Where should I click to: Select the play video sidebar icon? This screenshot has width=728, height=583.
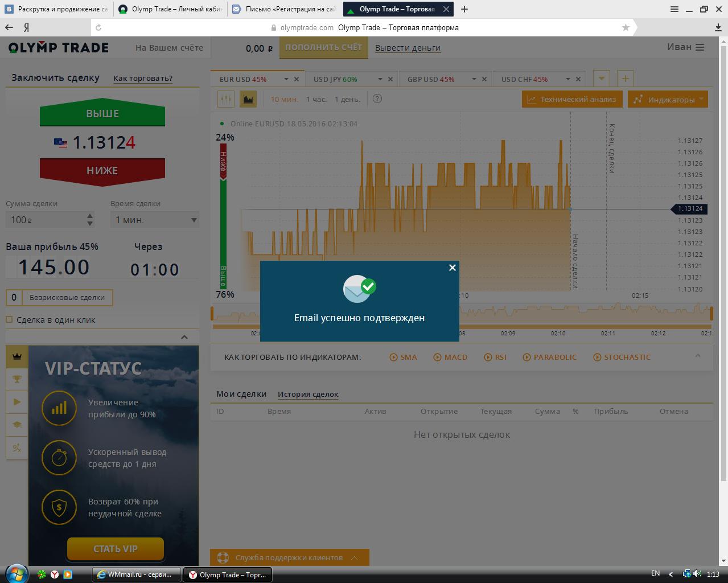(x=17, y=402)
